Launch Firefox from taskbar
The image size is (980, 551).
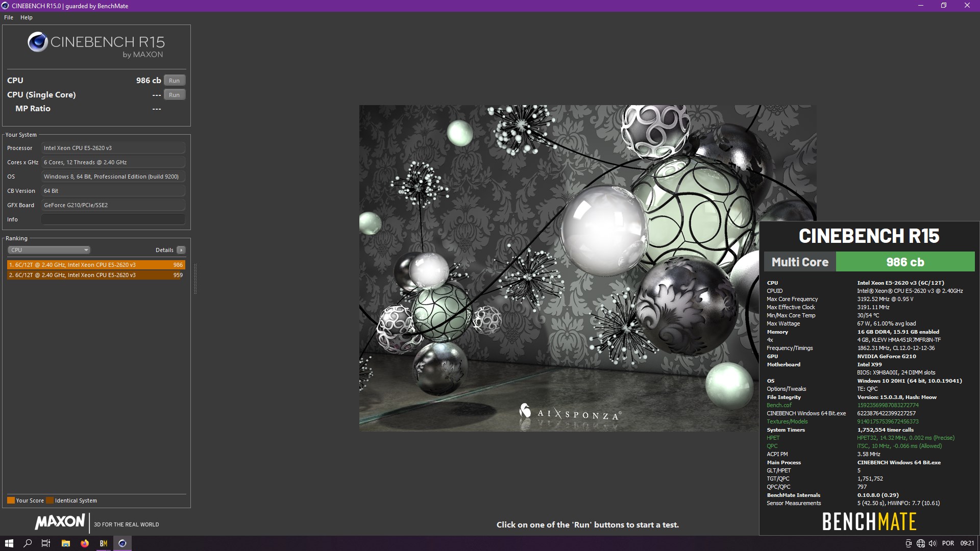pyautogui.click(x=85, y=543)
